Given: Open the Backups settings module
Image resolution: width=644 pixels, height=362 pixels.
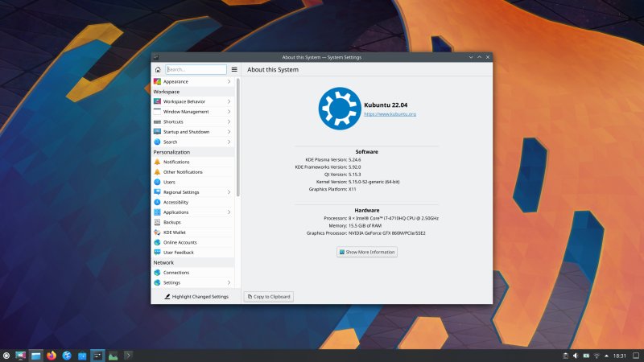Looking at the screenshot, I should [171, 222].
